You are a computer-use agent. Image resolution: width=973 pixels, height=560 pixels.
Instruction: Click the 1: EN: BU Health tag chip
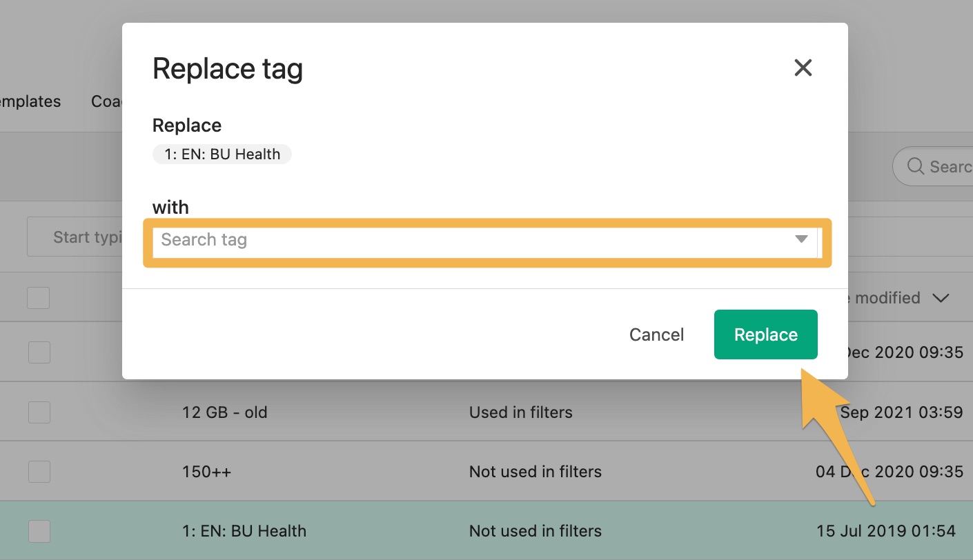point(222,154)
